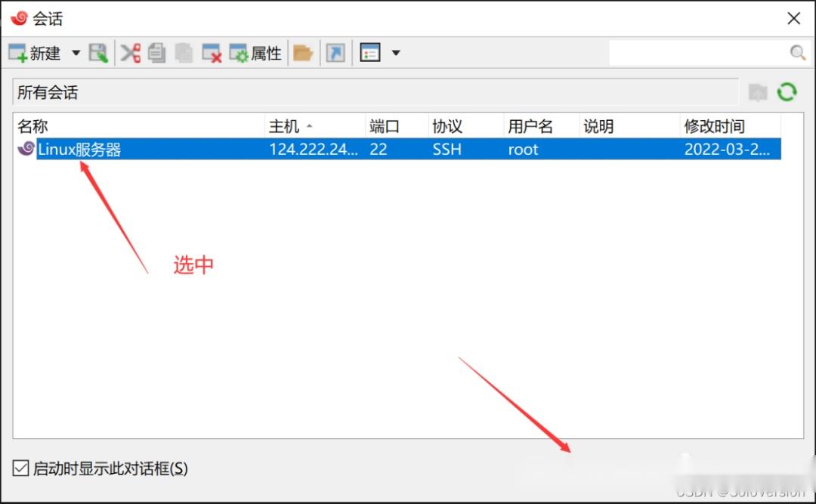The width and height of the screenshot is (816, 504).
Task: Click the All Sessions path bar
Action: [376, 93]
